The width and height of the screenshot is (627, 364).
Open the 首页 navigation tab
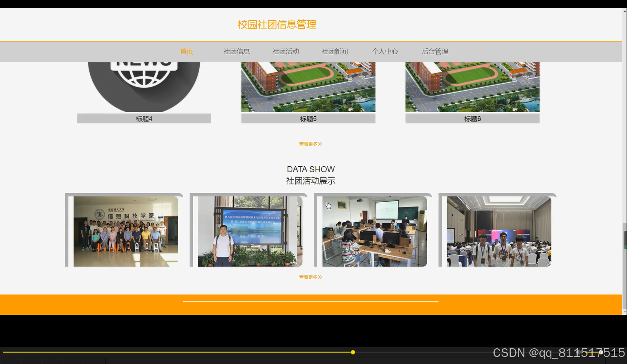pos(187,51)
